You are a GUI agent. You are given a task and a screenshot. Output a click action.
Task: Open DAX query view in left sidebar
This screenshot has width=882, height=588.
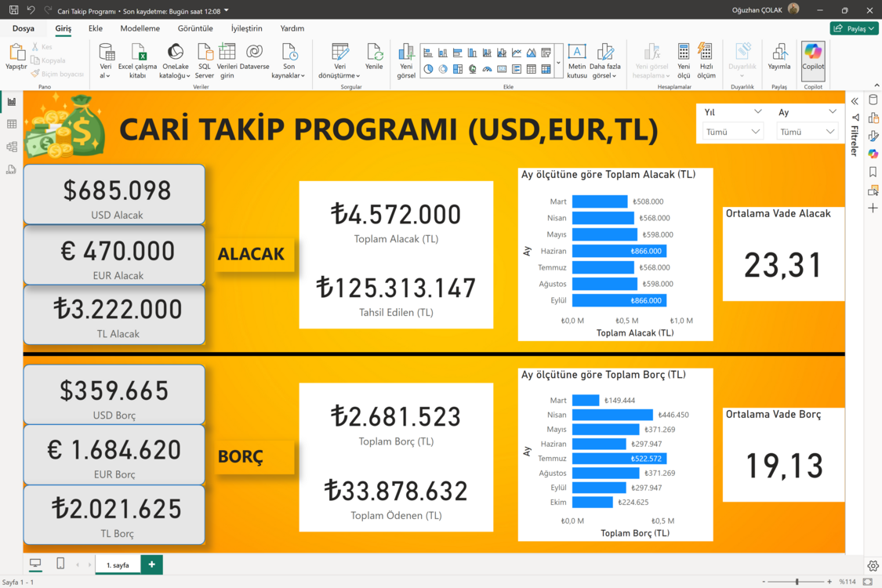11,169
